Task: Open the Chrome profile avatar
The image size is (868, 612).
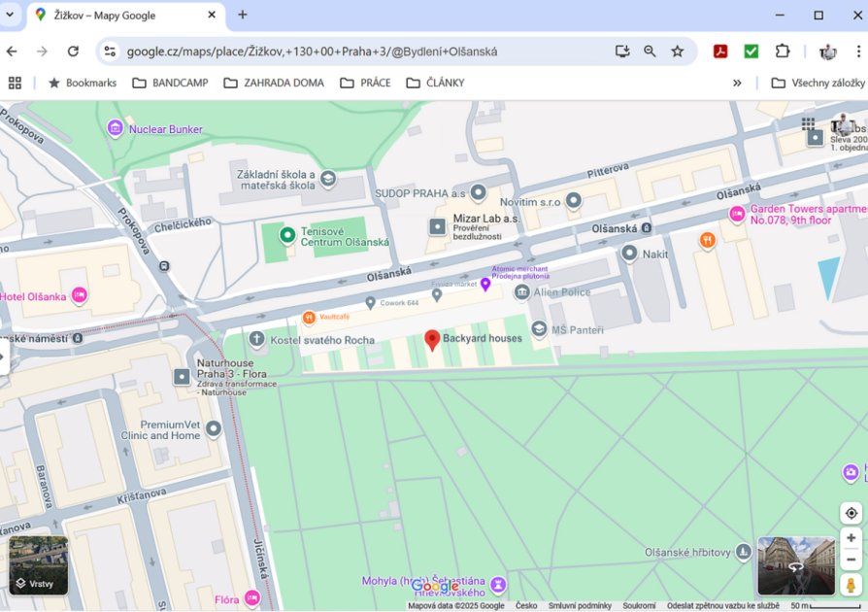Action: click(x=827, y=51)
